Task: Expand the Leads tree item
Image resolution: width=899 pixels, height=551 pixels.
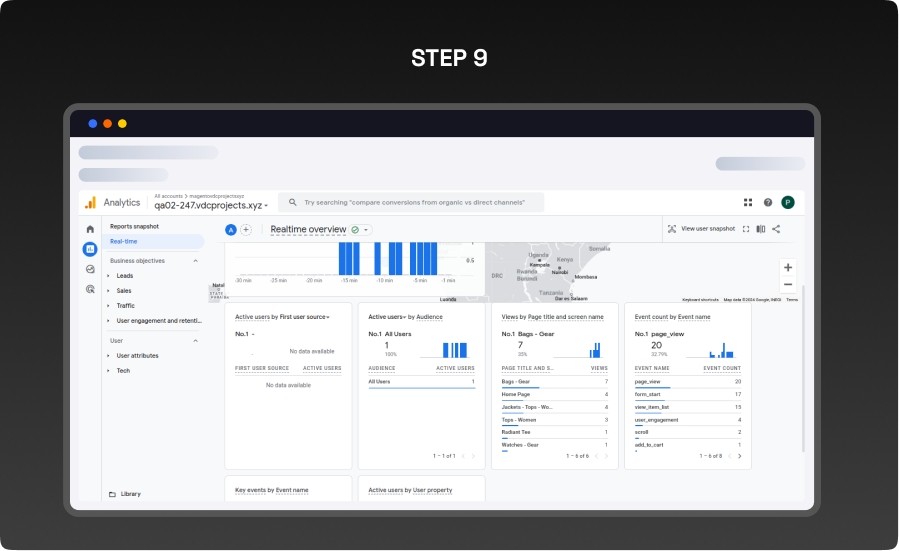Action: (x=109, y=276)
